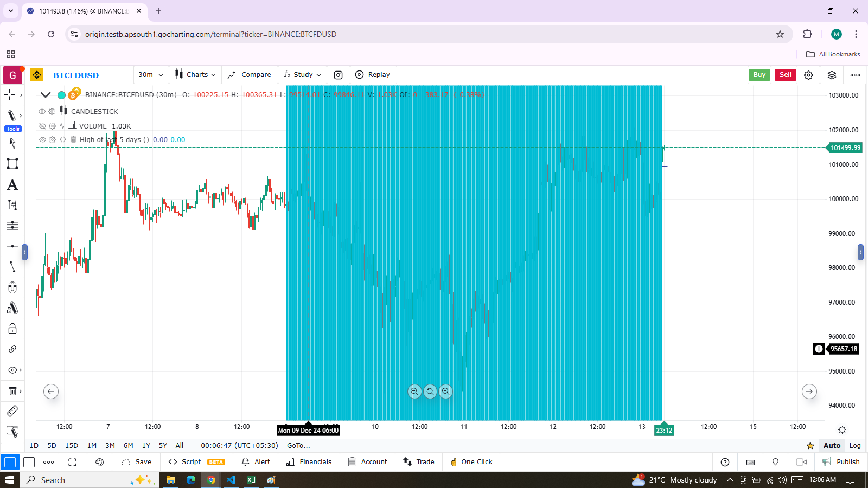Click the green Buy button
This screenshot has width=868, height=488.
[759, 75]
